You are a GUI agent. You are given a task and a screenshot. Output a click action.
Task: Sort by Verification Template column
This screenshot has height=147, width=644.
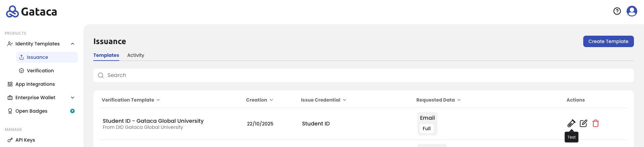pyautogui.click(x=131, y=100)
